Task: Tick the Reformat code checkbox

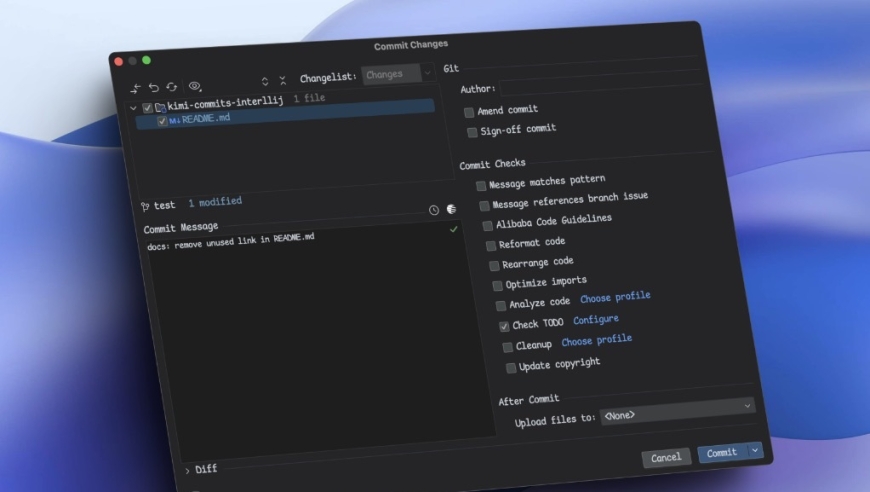Action: (x=491, y=246)
